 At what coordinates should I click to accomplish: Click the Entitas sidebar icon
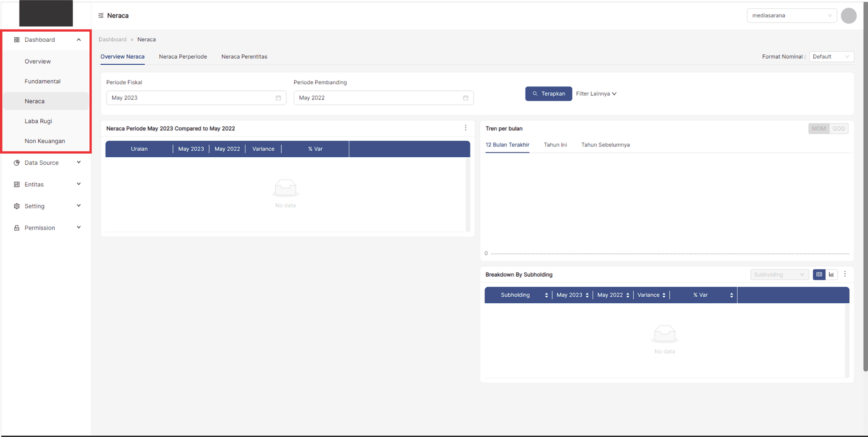point(17,184)
